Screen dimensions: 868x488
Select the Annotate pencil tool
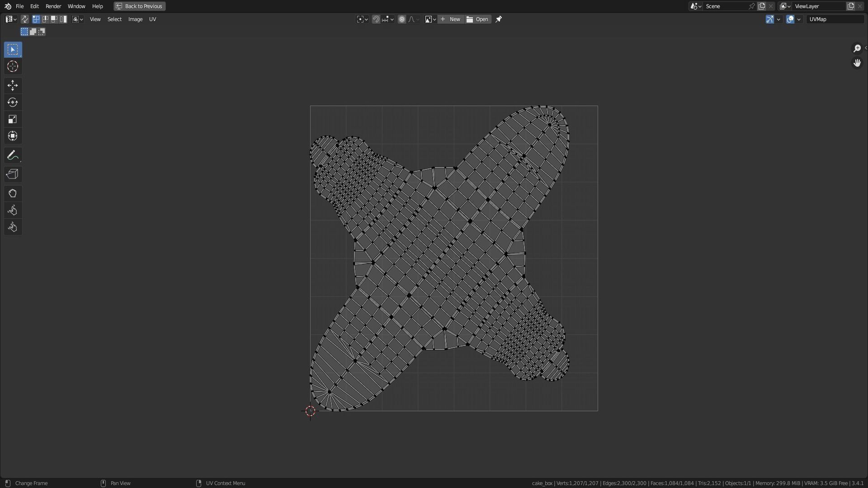13,155
